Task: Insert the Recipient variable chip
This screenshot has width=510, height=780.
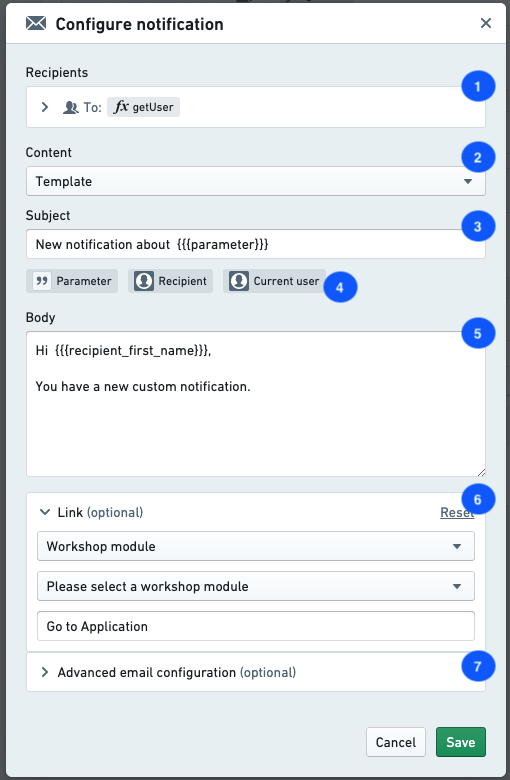Action: click(171, 281)
